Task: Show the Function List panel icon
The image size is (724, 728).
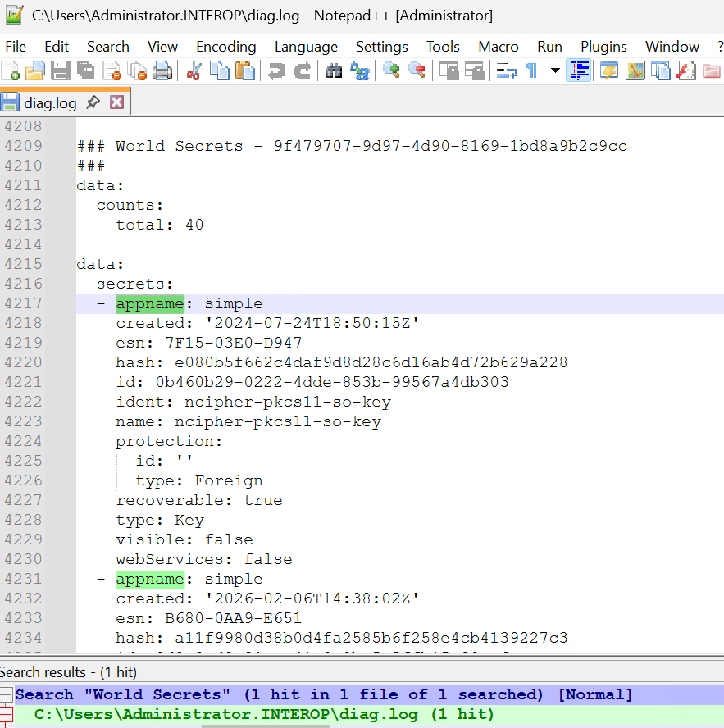Action: 686,71
